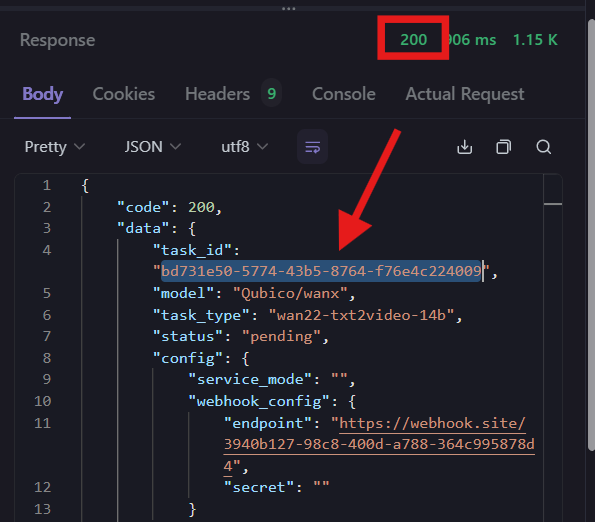Open the webhook.site endpoint link

click(x=379, y=444)
